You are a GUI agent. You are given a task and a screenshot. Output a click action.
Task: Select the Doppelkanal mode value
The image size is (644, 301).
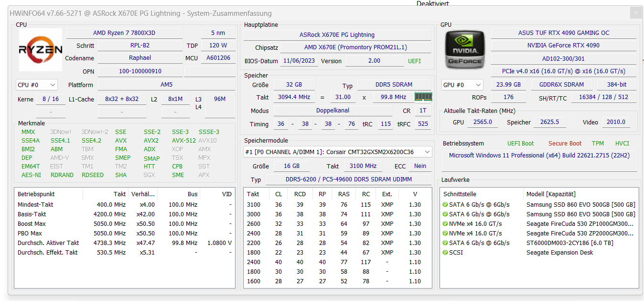coord(333,111)
